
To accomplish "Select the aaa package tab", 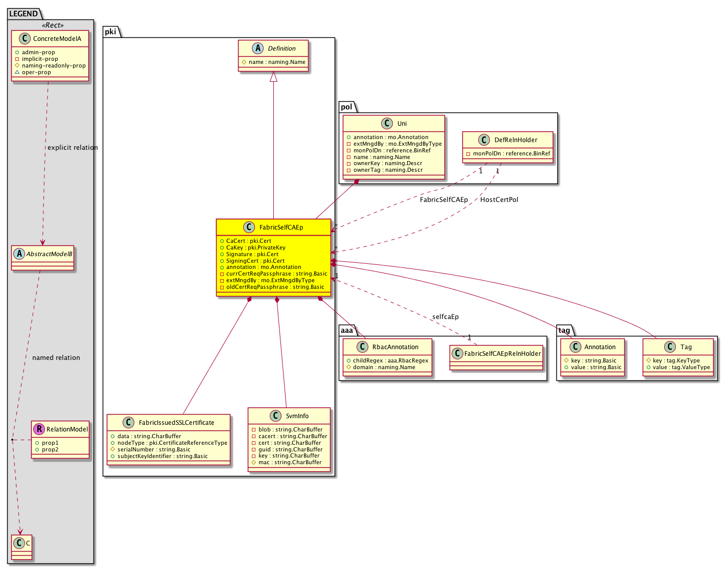I will 347,330.
